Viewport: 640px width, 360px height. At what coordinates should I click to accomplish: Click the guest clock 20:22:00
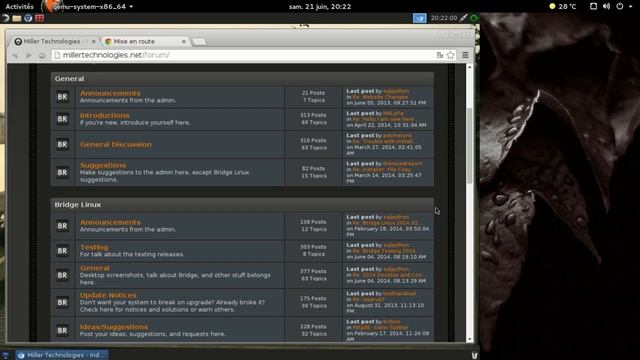[x=444, y=18]
